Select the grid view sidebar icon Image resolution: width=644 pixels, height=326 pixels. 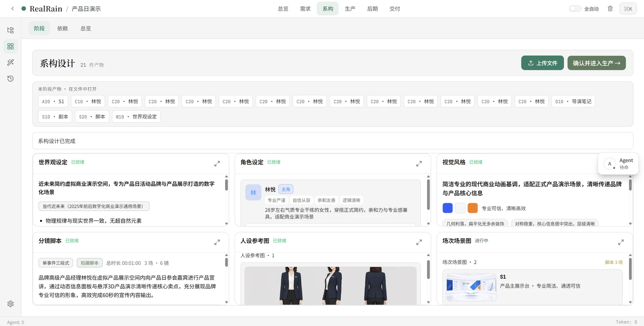click(x=10, y=46)
